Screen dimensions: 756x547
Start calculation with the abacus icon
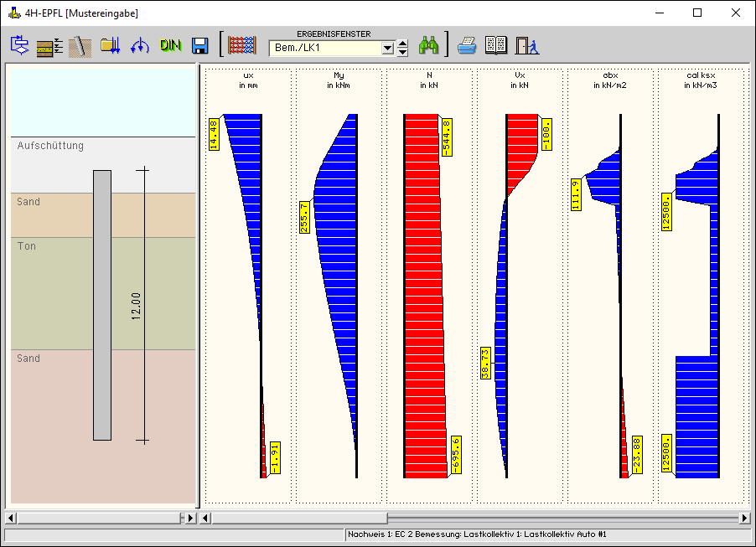[x=241, y=45]
